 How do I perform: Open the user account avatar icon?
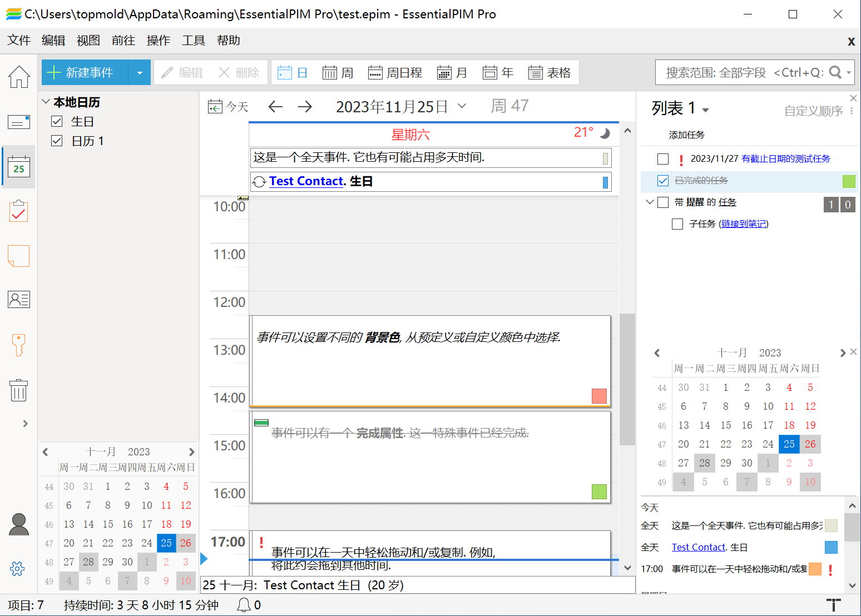pos(19,524)
